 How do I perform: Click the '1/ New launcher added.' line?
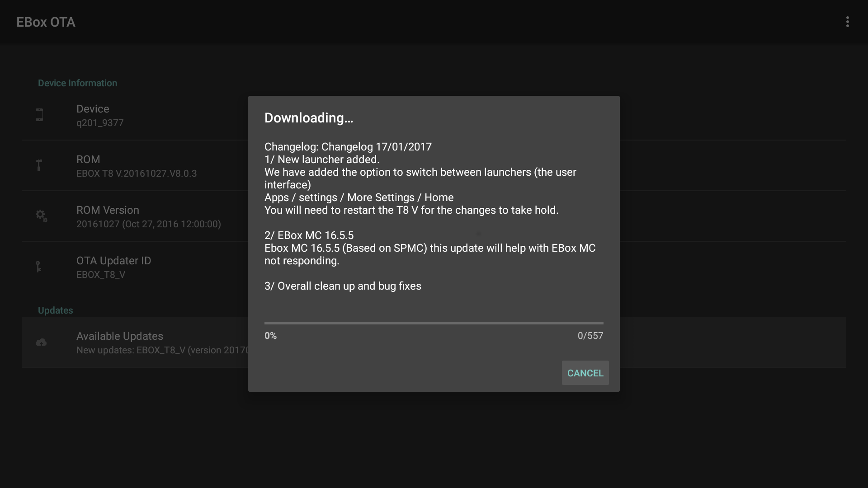(322, 160)
